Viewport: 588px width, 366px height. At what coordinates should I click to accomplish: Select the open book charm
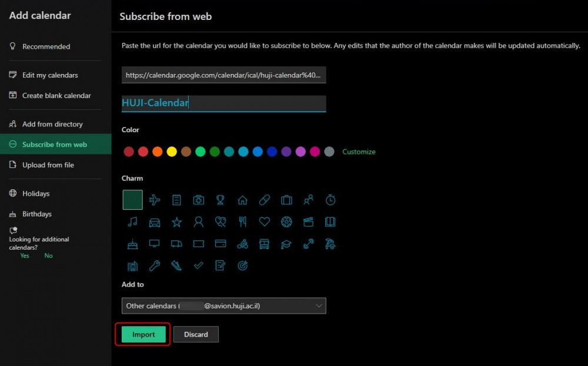(330, 222)
